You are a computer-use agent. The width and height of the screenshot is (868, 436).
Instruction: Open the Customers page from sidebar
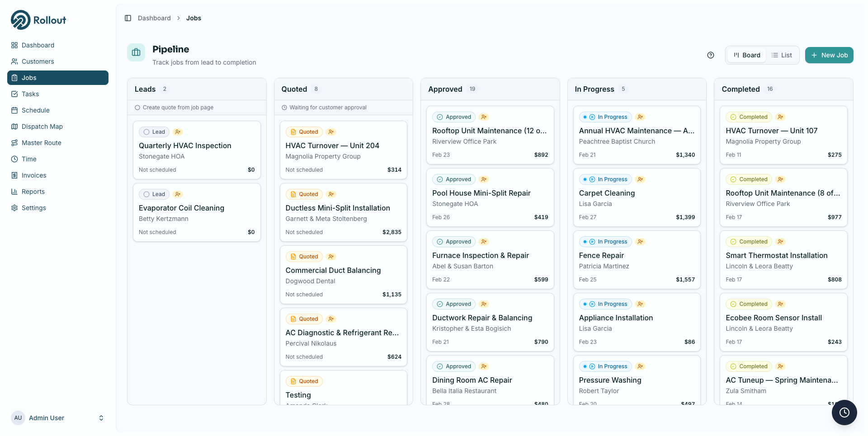pyautogui.click(x=14, y=61)
